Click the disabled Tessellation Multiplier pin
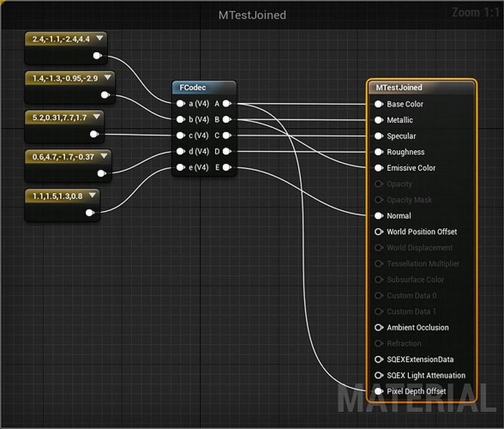The image size is (504, 429). (379, 264)
